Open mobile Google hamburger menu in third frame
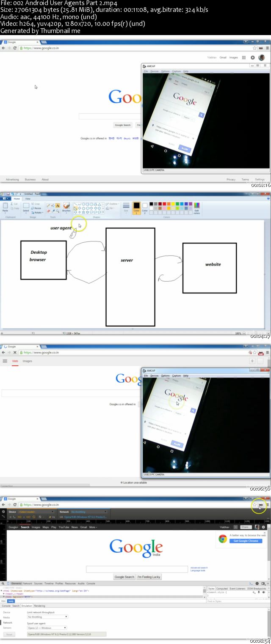Viewport: 271px width, 644px height. [x=5, y=361]
